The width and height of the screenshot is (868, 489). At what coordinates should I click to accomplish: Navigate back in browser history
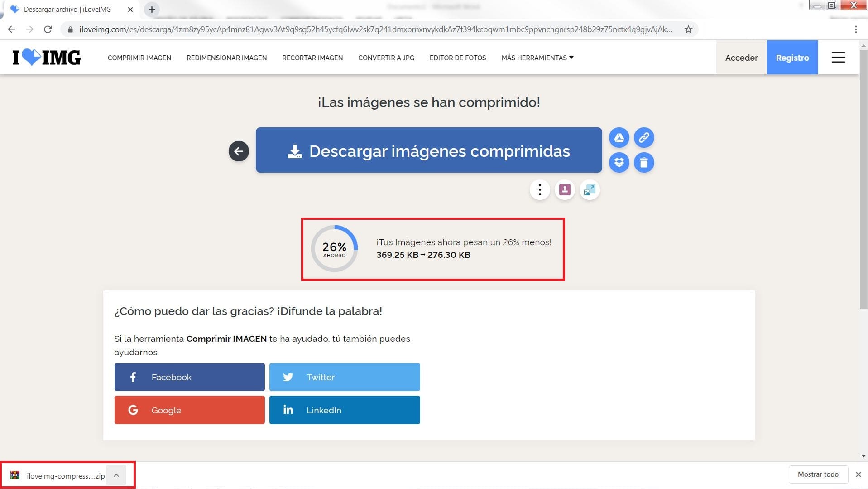12,29
